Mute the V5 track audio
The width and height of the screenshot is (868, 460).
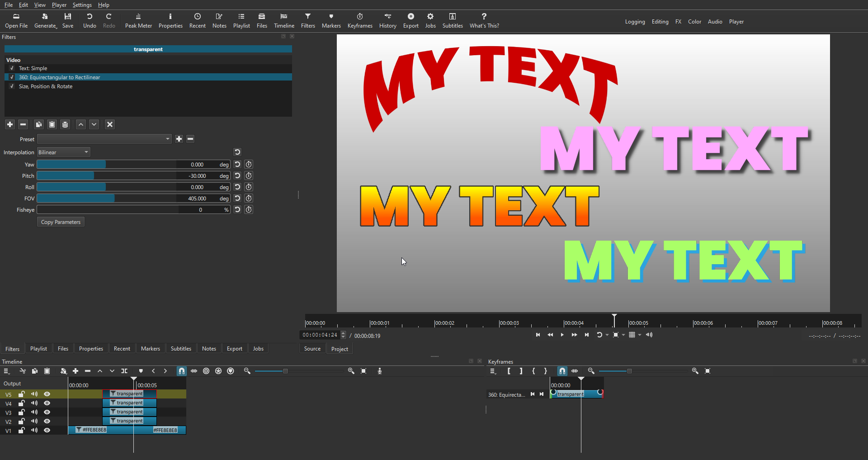pos(34,394)
